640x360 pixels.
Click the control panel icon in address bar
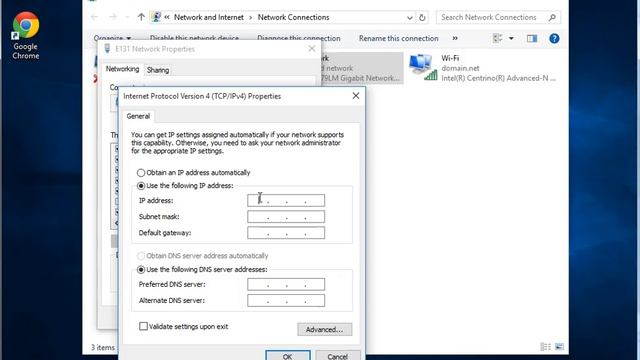[156, 17]
